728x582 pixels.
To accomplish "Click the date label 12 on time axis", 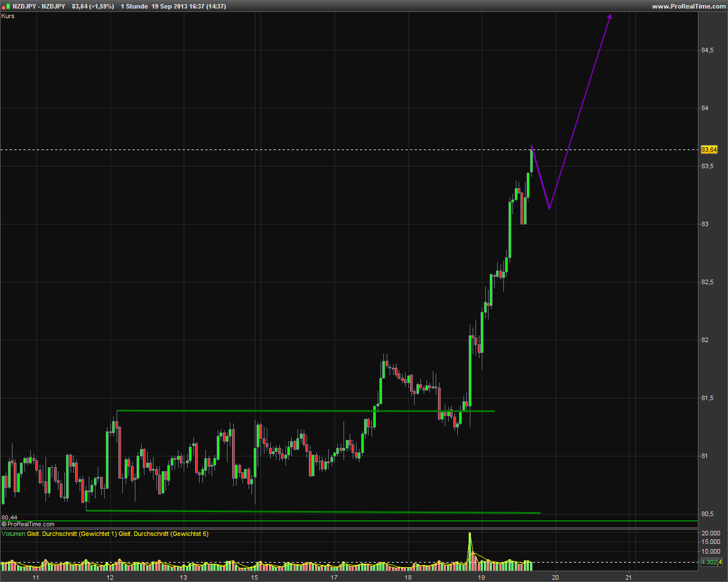I will click(x=110, y=577).
